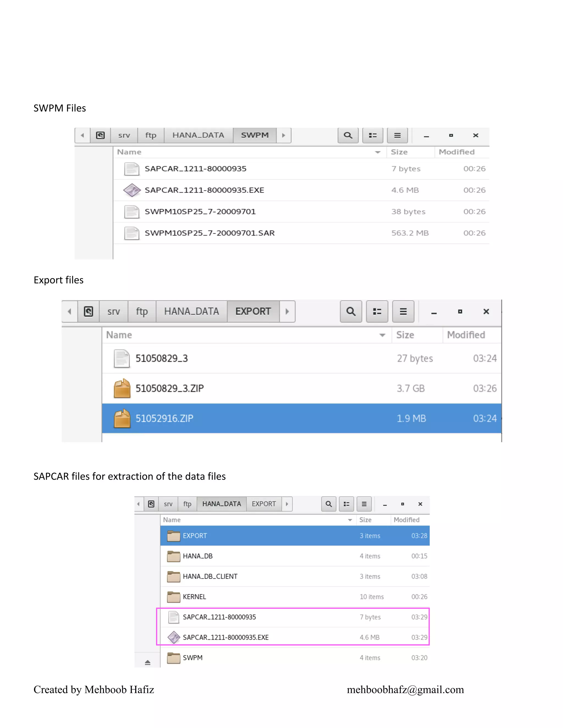Click Name column sort arrow in SWPM window

[x=377, y=152]
